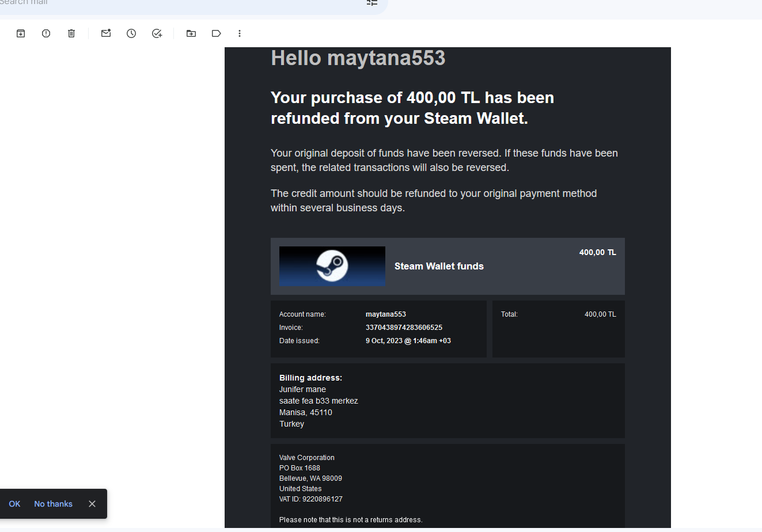Click the Billing address heading
Viewport: 762px width, 532px height.
pyautogui.click(x=310, y=378)
